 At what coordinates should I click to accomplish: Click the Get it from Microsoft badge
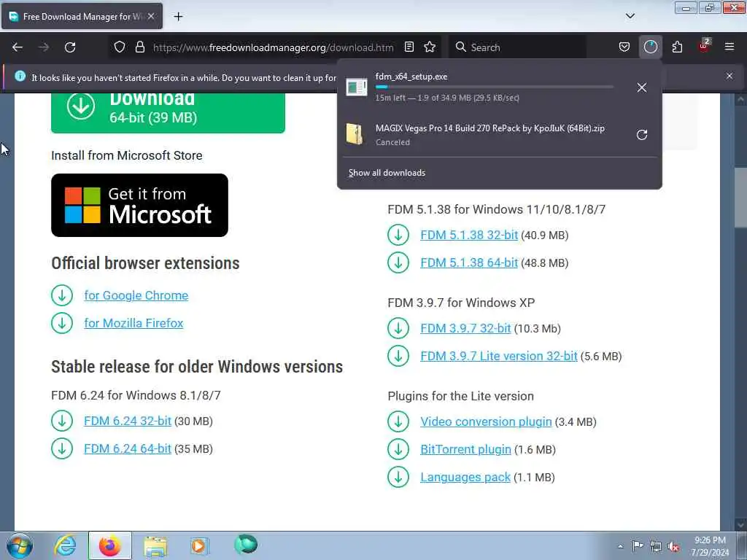click(139, 205)
